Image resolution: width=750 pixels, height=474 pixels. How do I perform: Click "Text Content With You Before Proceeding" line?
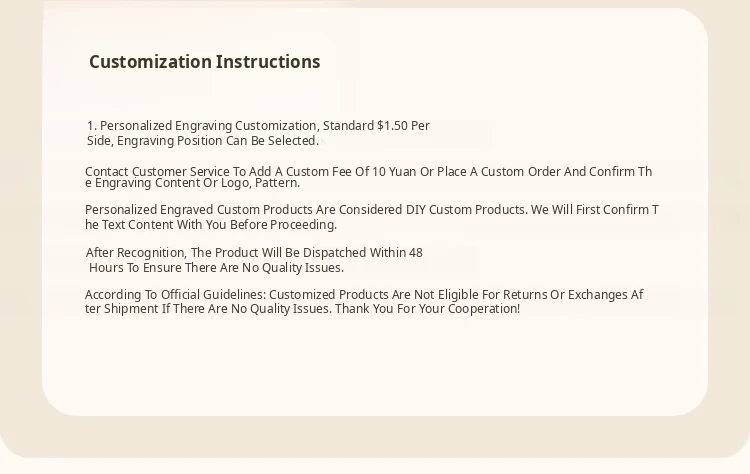point(216,225)
